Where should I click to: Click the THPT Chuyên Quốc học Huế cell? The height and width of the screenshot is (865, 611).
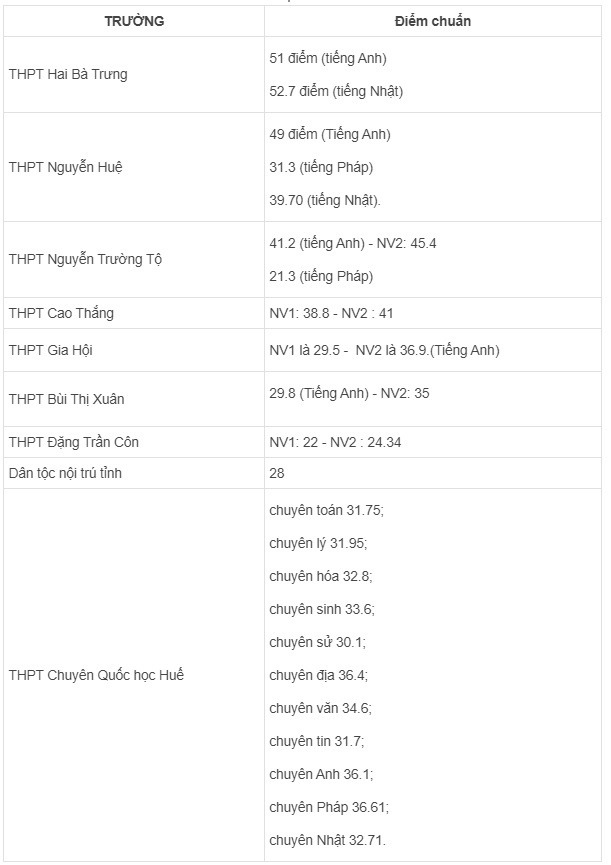click(96, 675)
